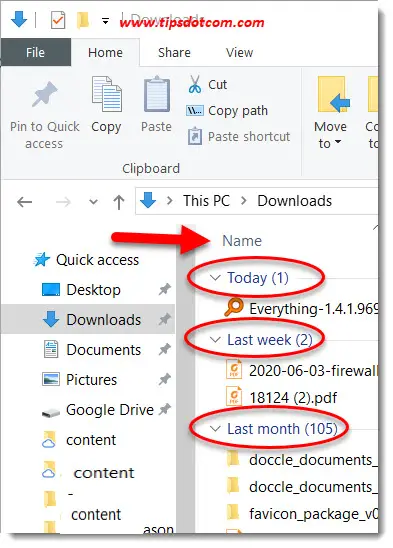Click the Up arrow navigation icon
The image size is (393, 548).
(119, 202)
